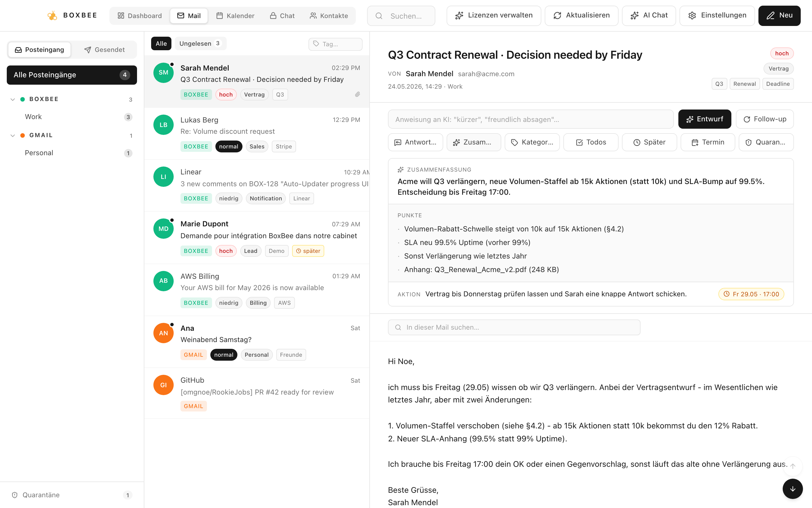Click the Follow-up button
812x508 pixels.
(x=765, y=119)
